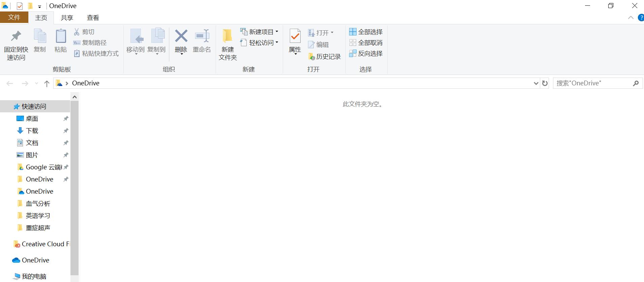Click the navigation pane scroll-up arrow
Image resolution: width=644 pixels, height=282 pixels.
75,97
